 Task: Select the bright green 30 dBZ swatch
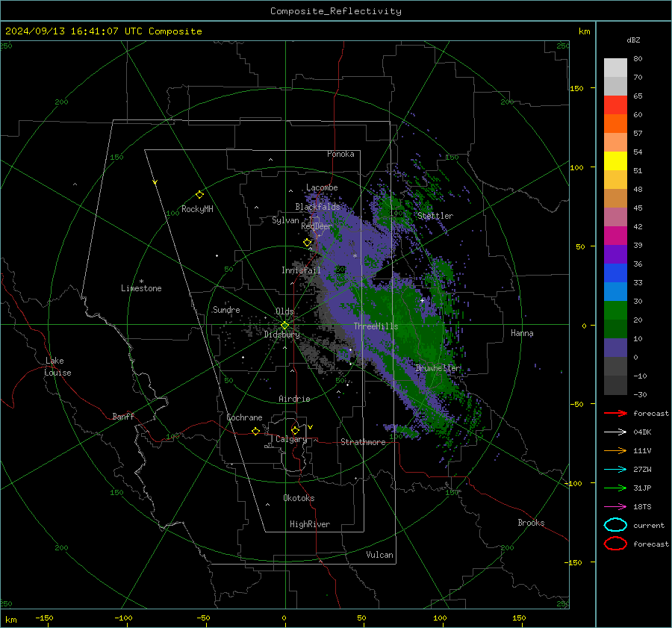pos(615,311)
